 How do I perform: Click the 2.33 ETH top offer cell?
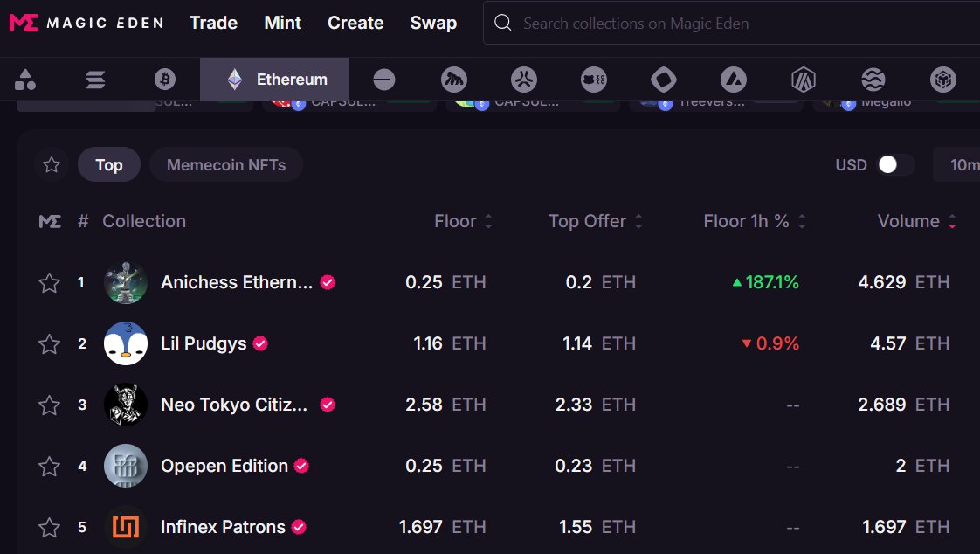pos(596,405)
